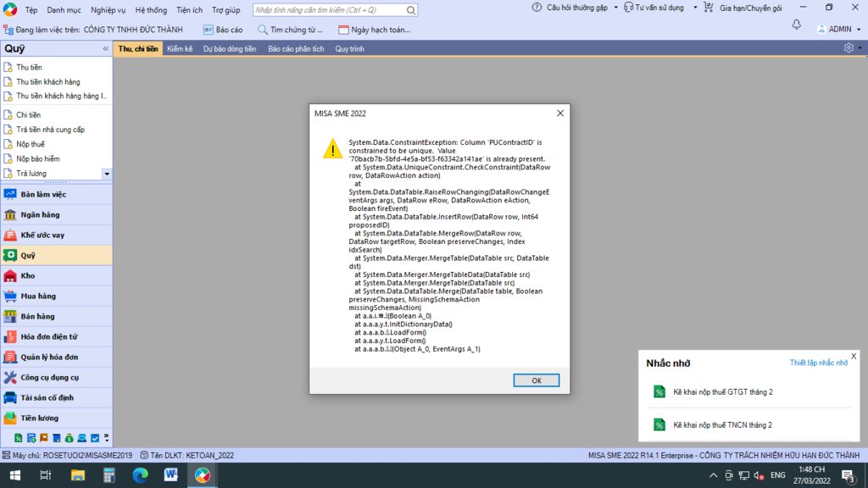
Task: Open Kê khai nộp thuế GTGT tháng 2 reminder
Action: point(722,392)
